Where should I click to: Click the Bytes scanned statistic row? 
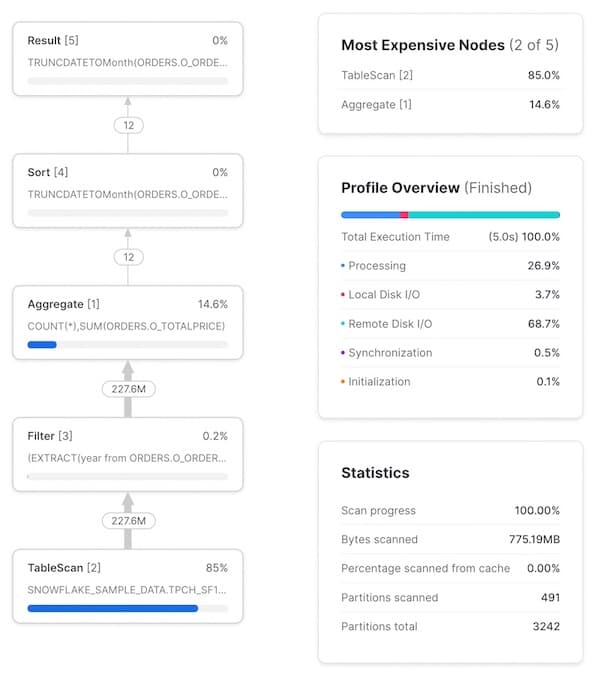pyautogui.click(x=450, y=539)
